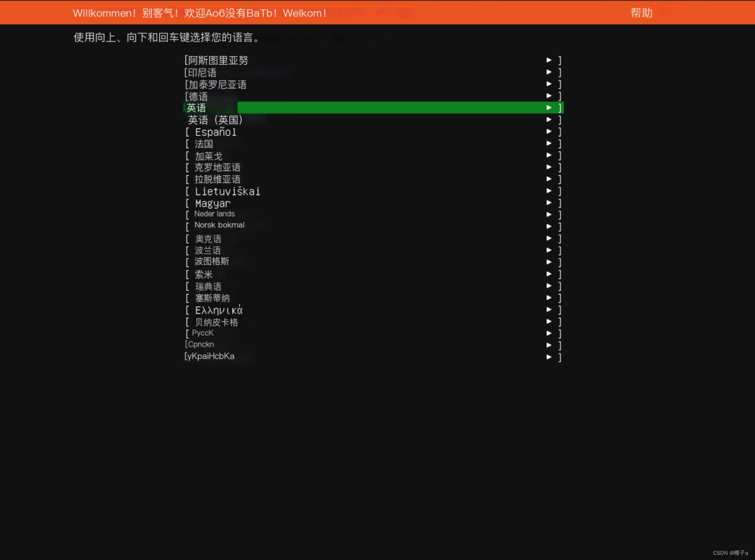Select the highlighted 英语 entry
755x560 pixels.
pyautogui.click(x=373, y=107)
